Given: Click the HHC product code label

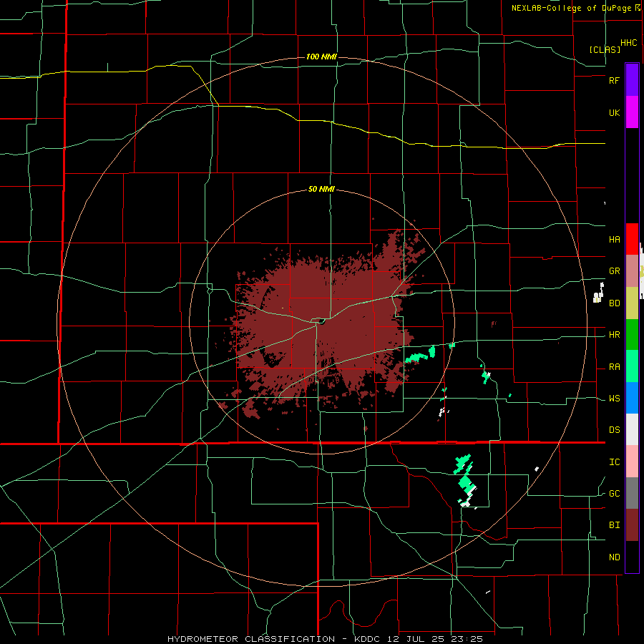Looking at the screenshot, I should (x=628, y=43).
